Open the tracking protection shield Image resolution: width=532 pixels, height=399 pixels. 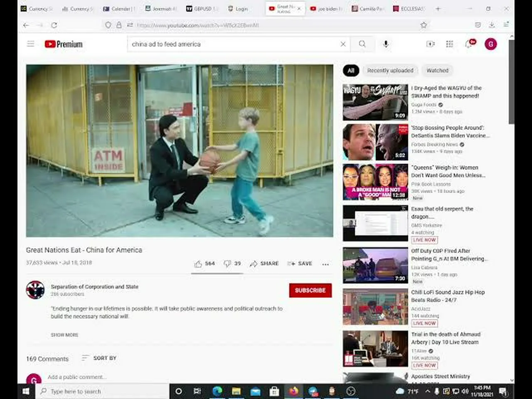tap(108, 25)
